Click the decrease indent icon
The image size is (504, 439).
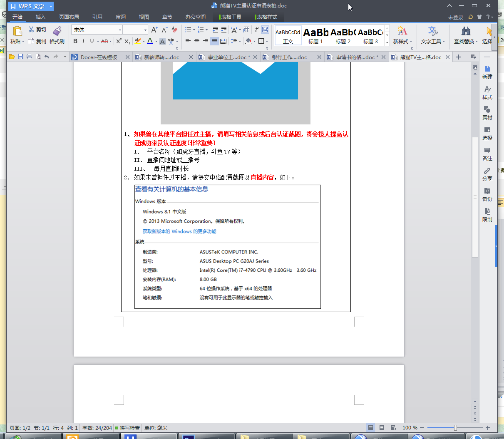215,30
